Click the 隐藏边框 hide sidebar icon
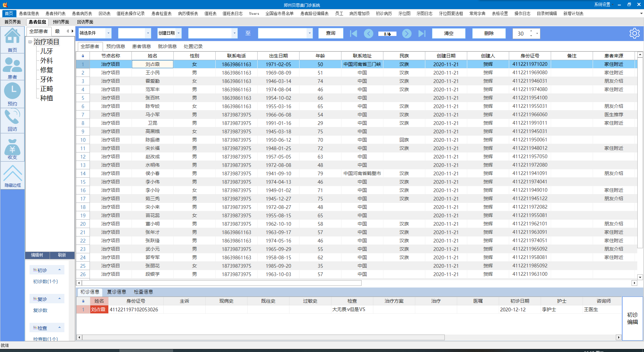Screen dimensions: 644x352 point(12,176)
